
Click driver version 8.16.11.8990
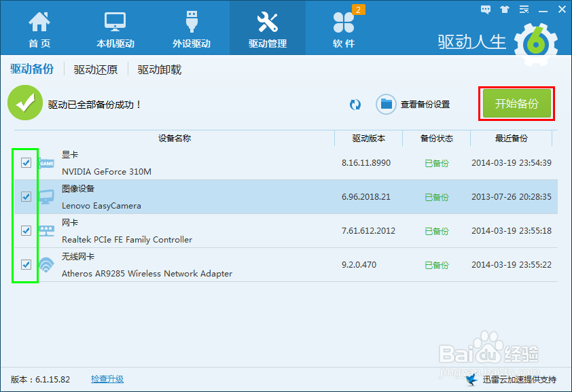(366, 162)
